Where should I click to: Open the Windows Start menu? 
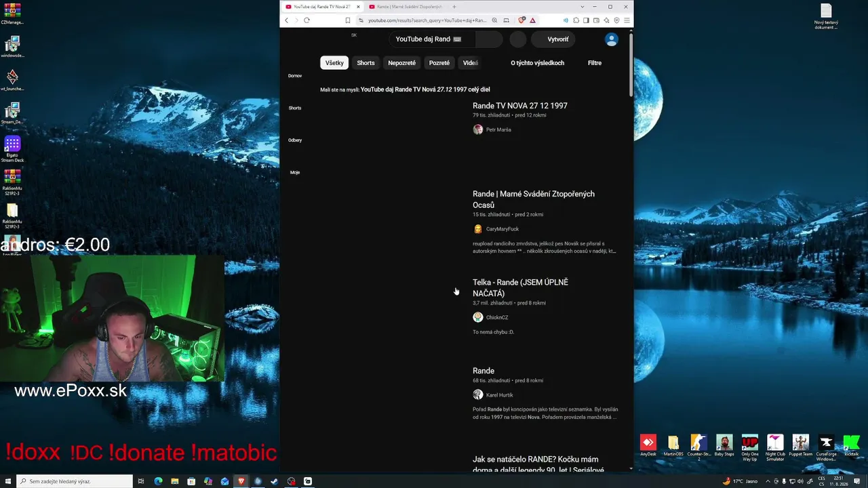point(7,481)
